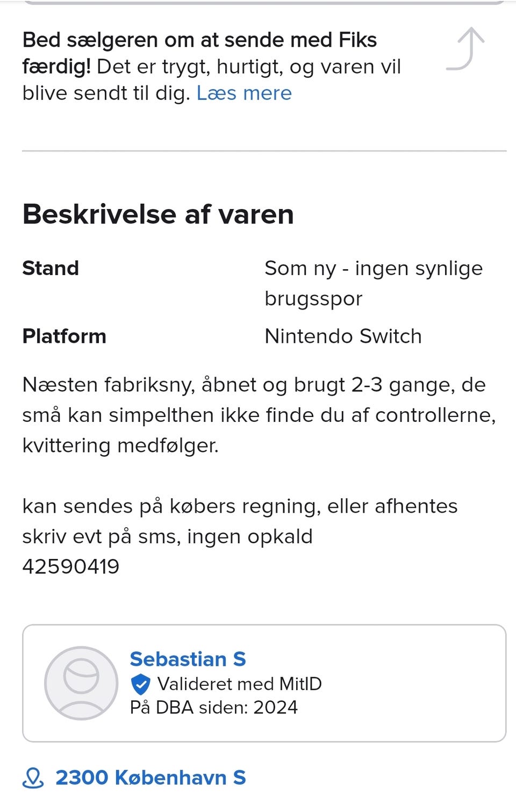Tap the "På DBA siden: 2024" text
Image resolution: width=516 pixels, height=812 pixels.
tap(213, 707)
